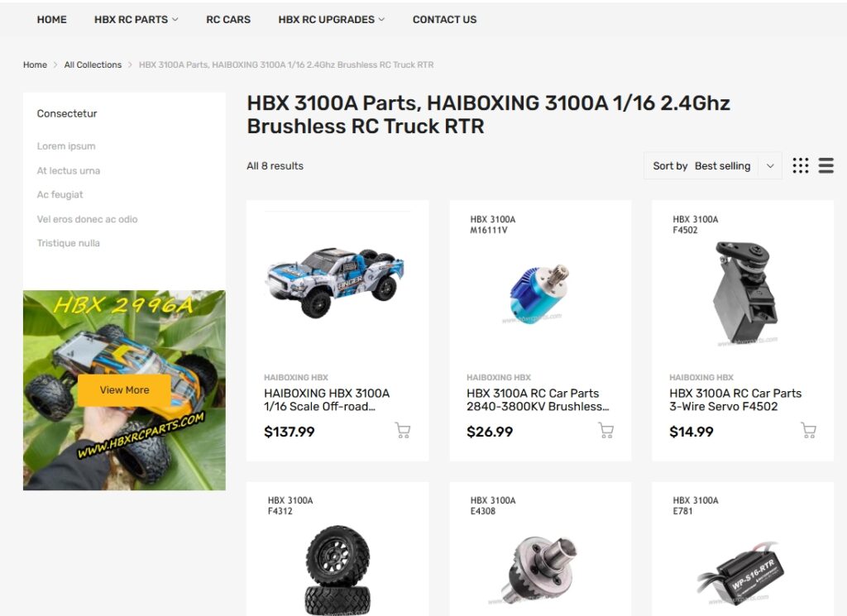Click the View More button on the banner
The height and width of the screenshot is (616, 847).
[x=124, y=389]
